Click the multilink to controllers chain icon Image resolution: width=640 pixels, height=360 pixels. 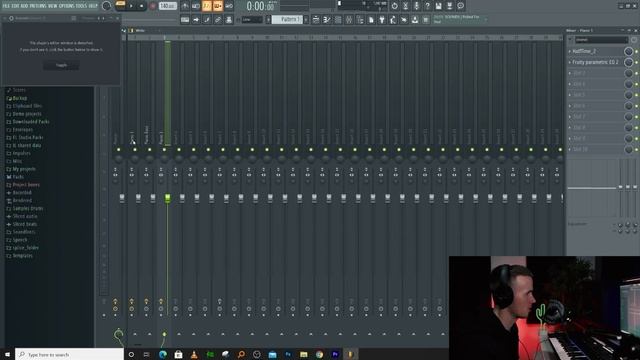pos(218,20)
